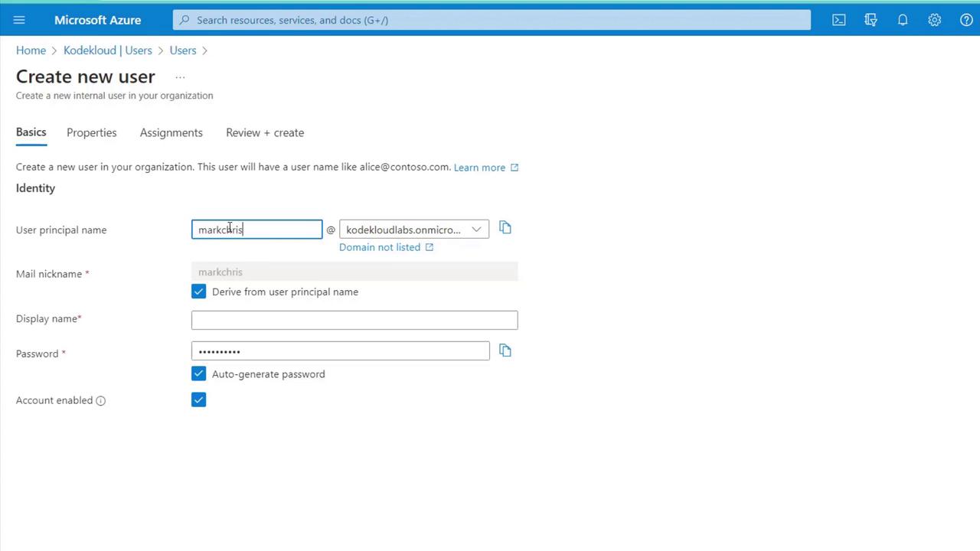The image size is (980, 551).
Task: Open the directories and subscriptions filter icon
Action: click(x=871, y=20)
